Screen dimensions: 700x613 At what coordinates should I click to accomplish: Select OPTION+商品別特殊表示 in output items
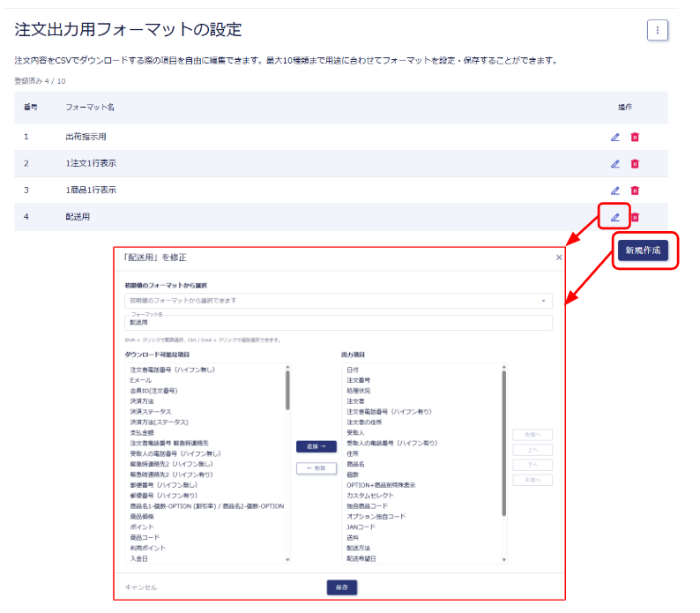coord(381,485)
